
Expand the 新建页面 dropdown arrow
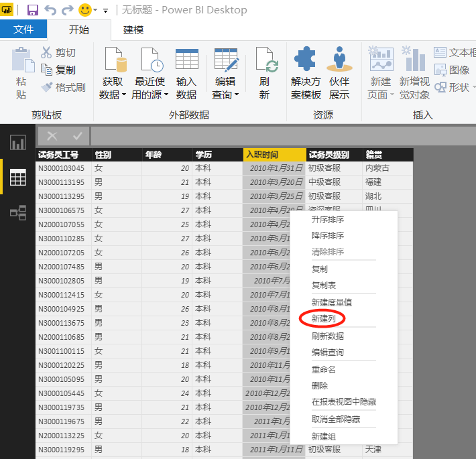click(392, 94)
